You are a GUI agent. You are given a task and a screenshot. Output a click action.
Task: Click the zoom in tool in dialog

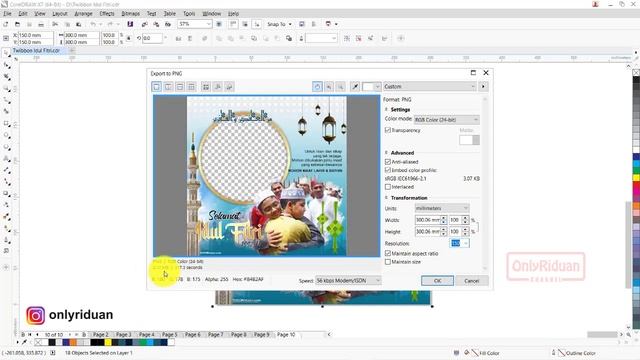329,87
